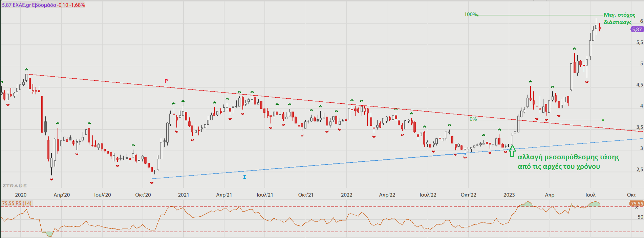The image size is (644, 238).
Task: Click the Ιουλ'21 time axis label
Action: pyautogui.click(x=265, y=195)
